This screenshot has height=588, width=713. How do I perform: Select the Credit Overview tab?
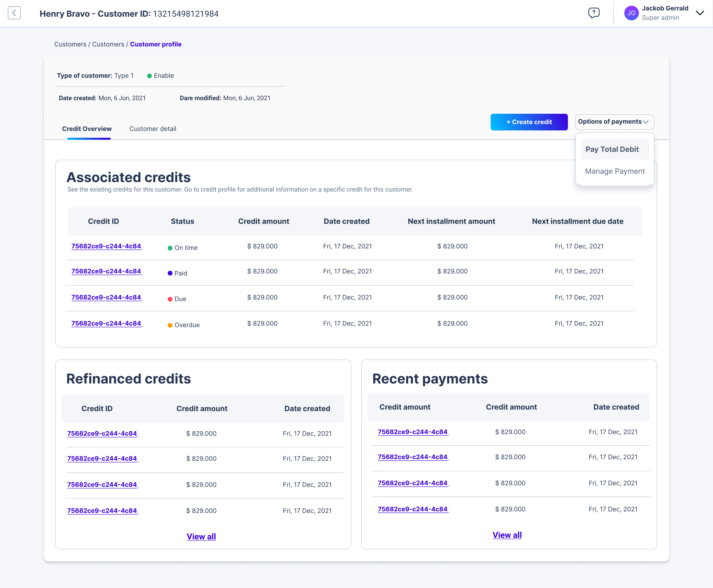[87, 129]
